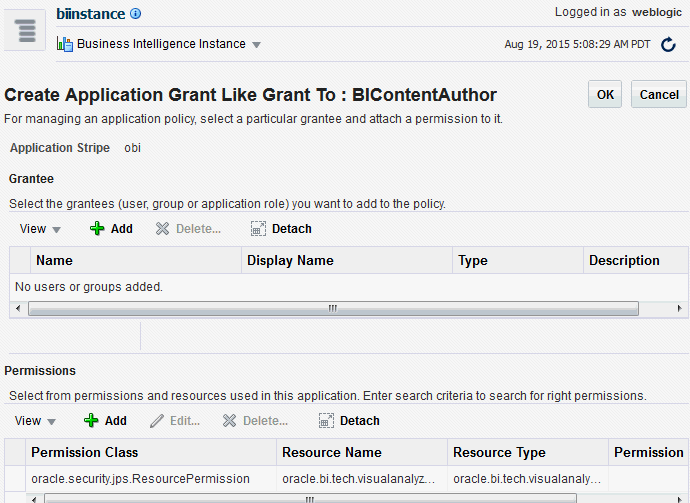The width and height of the screenshot is (690, 503).
Task: Add a grantee with the Add button
Action: (111, 229)
